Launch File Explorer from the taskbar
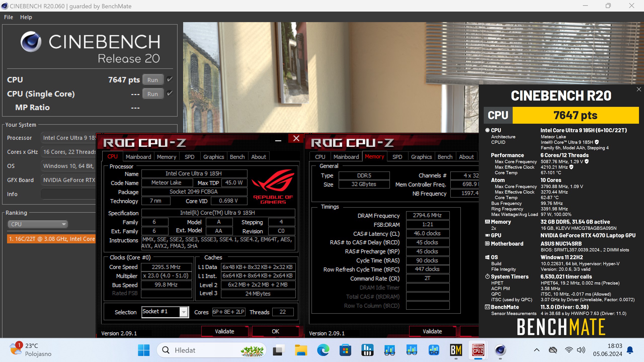644x362 pixels. tap(301, 350)
